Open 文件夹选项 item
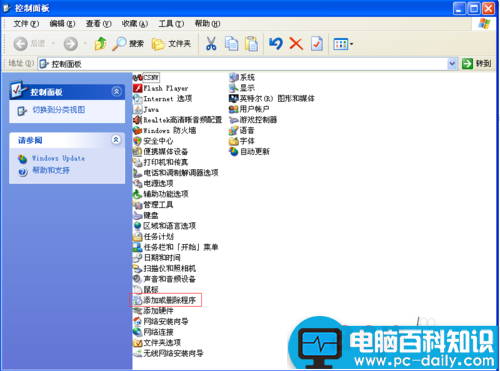Viewport: 500px width, 371px height. click(x=157, y=343)
